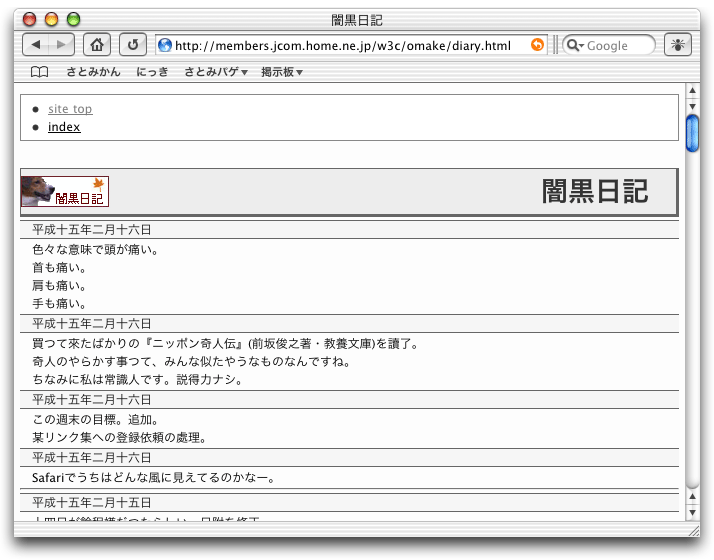Click the Back navigation arrow
This screenshot has width=714, height=560.
click(36, 45)
